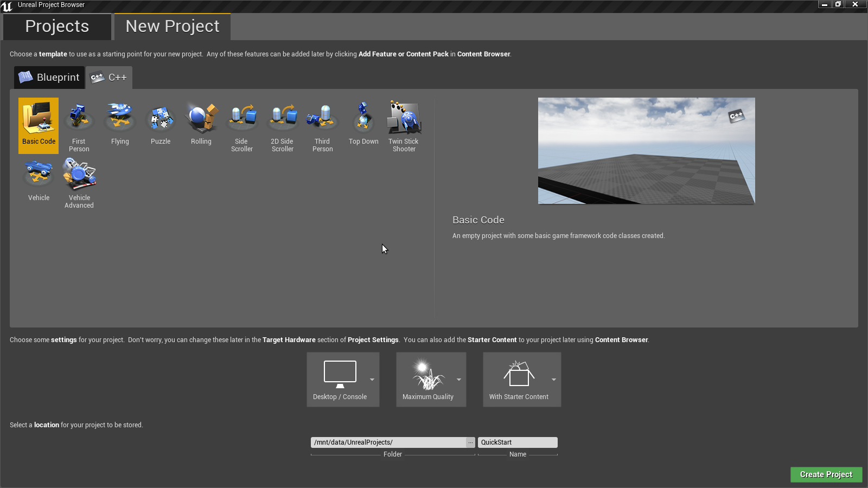Choose the First Person template
Viewport: 868px width, 488px height.
(x=79, y=126)
